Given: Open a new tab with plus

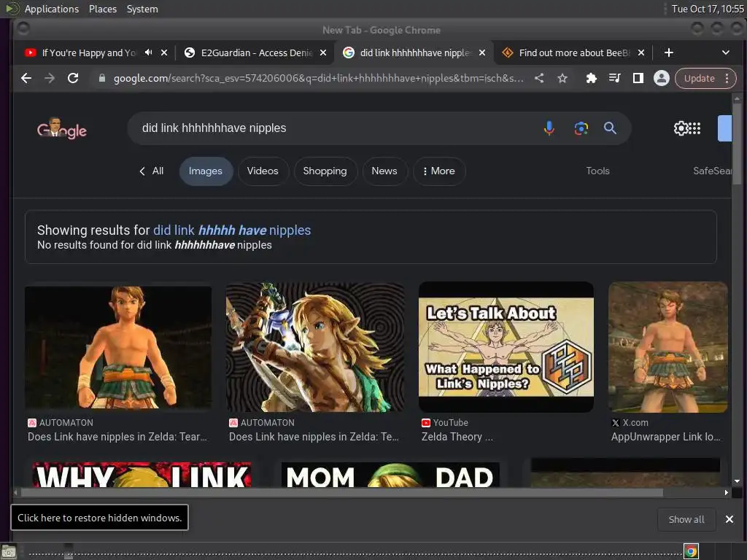Looking at the screenshot, I should [x=669, y=52].
